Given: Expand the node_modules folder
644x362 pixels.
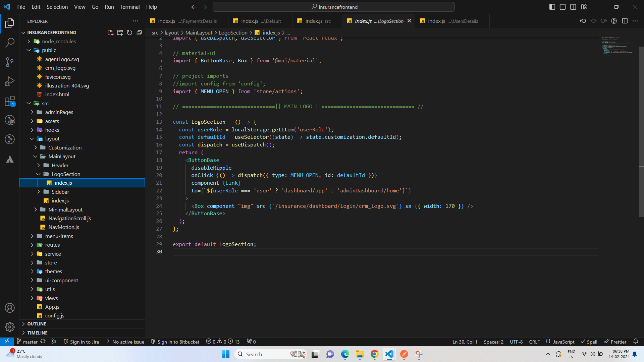Looking at the screenshot, I should click(x=59, y=41).
